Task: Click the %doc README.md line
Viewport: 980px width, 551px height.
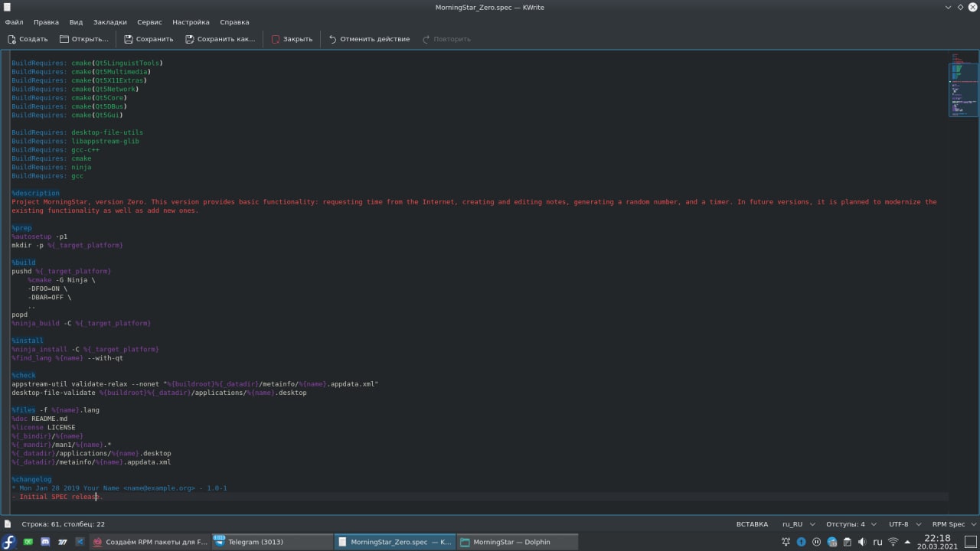Action: [x=39, y=419]
